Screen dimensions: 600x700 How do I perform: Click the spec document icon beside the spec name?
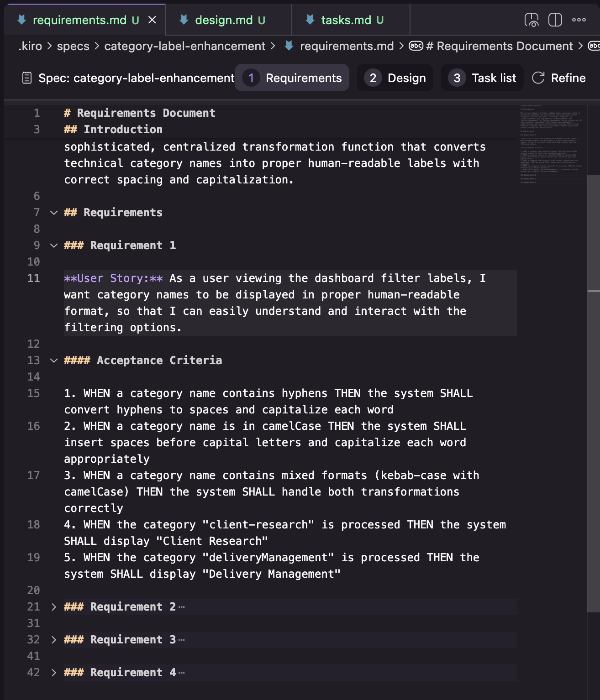coord(26,78)
